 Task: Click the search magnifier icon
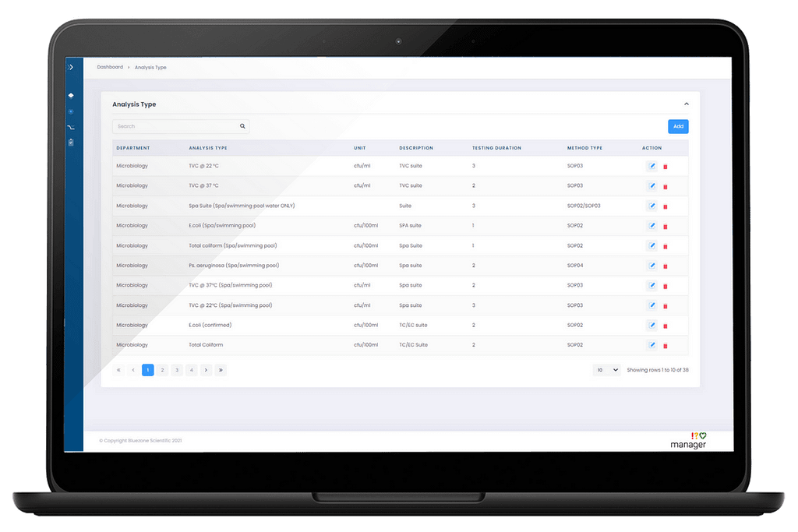243,126
